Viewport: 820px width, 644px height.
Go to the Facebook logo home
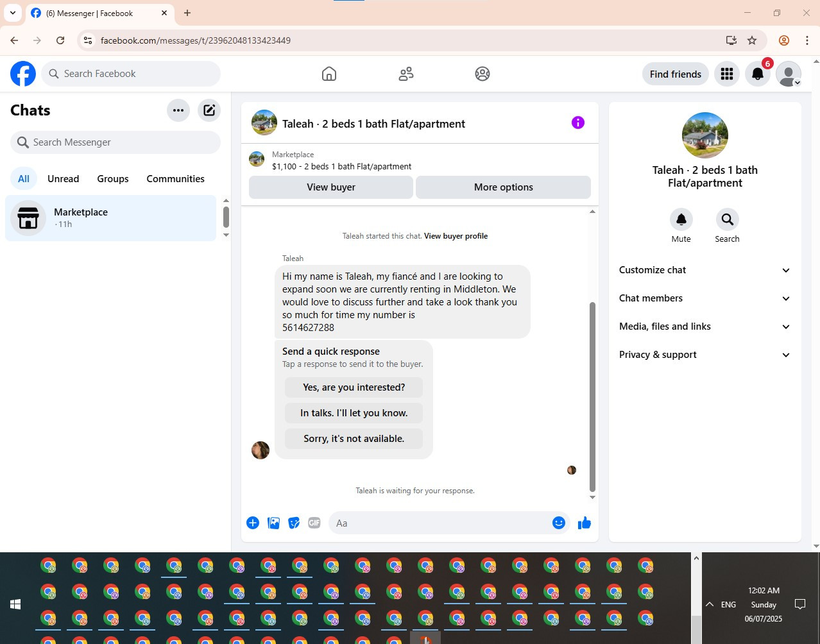pos(23,74)
